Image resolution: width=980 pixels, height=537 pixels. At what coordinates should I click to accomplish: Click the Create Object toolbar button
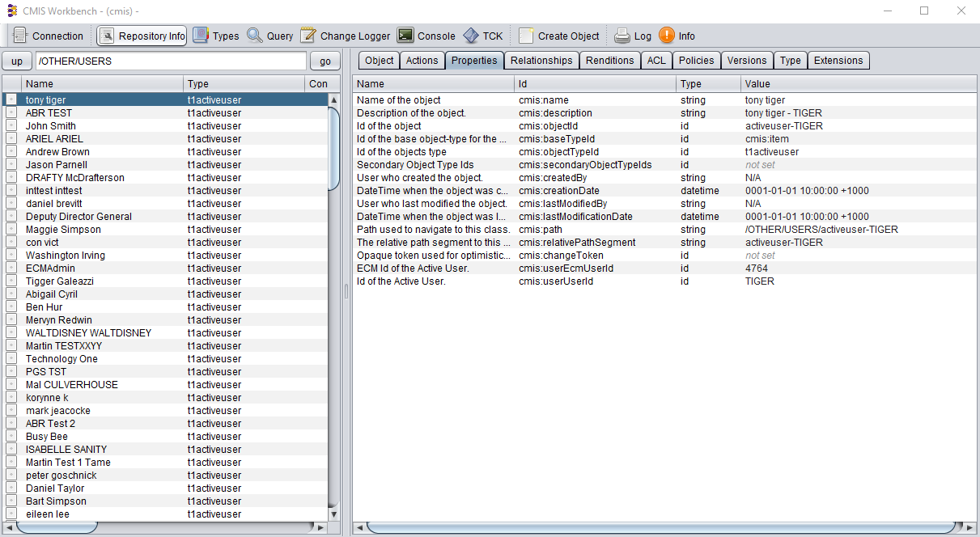(559, 36)
